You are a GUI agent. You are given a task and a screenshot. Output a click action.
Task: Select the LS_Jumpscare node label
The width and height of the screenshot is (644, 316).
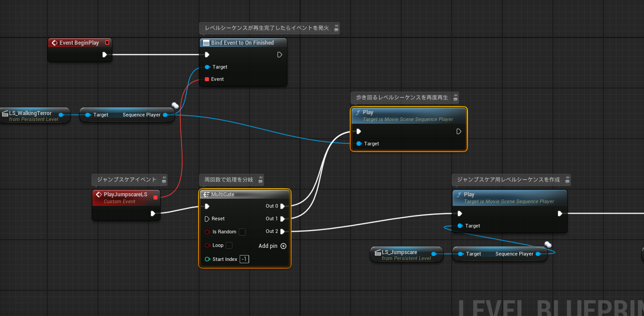point(399,252)
